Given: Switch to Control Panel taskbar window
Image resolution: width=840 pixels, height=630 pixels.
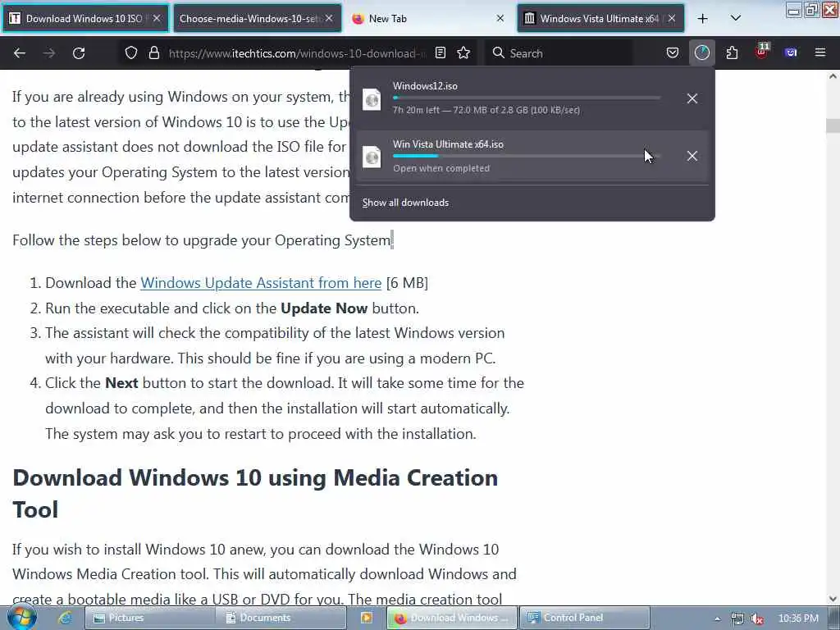Looking at the screenshot, I should pyautogui.click(x=585, y=618).
